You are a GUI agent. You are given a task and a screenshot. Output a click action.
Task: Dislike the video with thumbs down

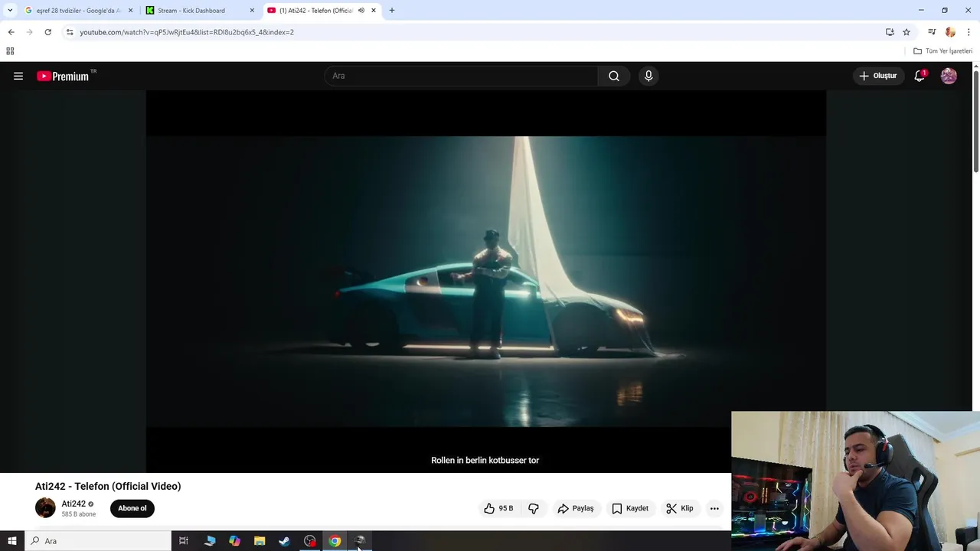pyautogui.click(x=534, y=508)
